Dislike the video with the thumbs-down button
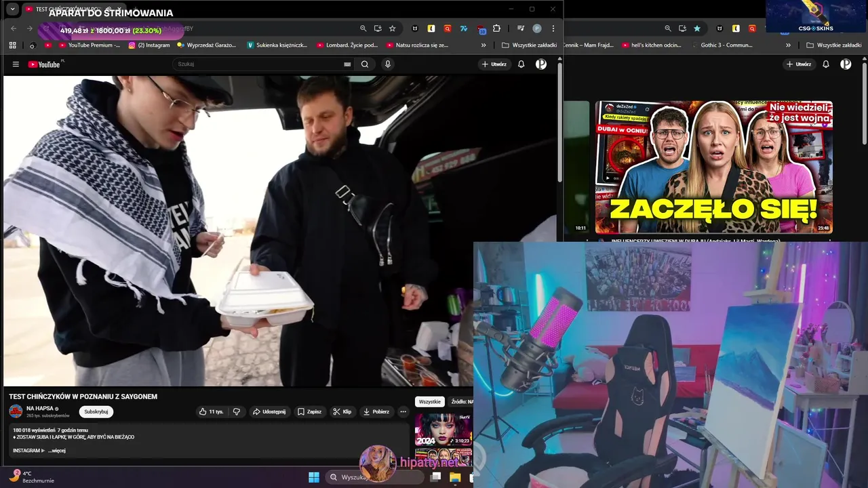868x488 pixels. [x=237, y=411]
